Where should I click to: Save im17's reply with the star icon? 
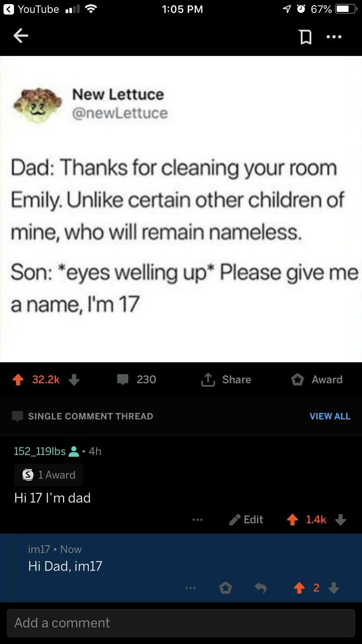coord(226,588)
